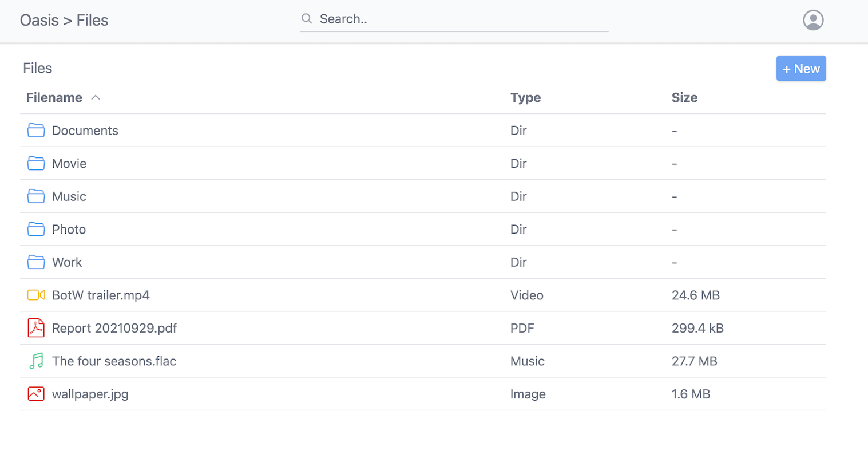
Task: Select the wallpaper.jpg row
Action: coord(90,394)
